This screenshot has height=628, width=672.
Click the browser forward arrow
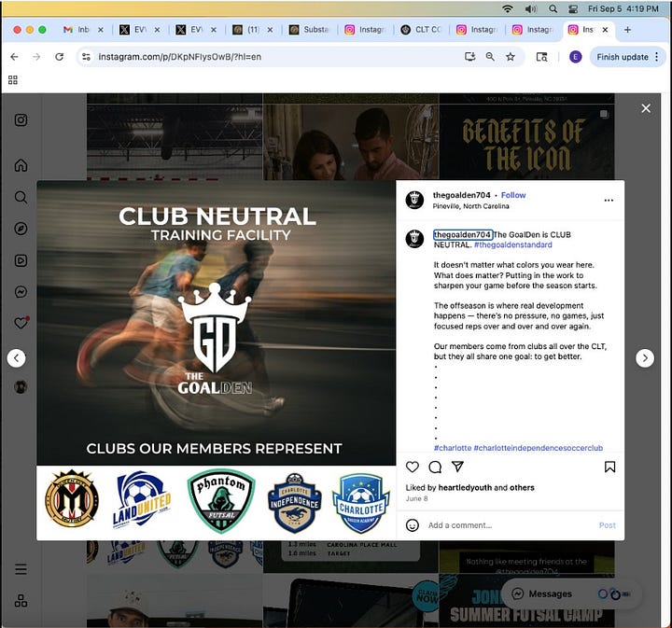[x=36, y=57]
